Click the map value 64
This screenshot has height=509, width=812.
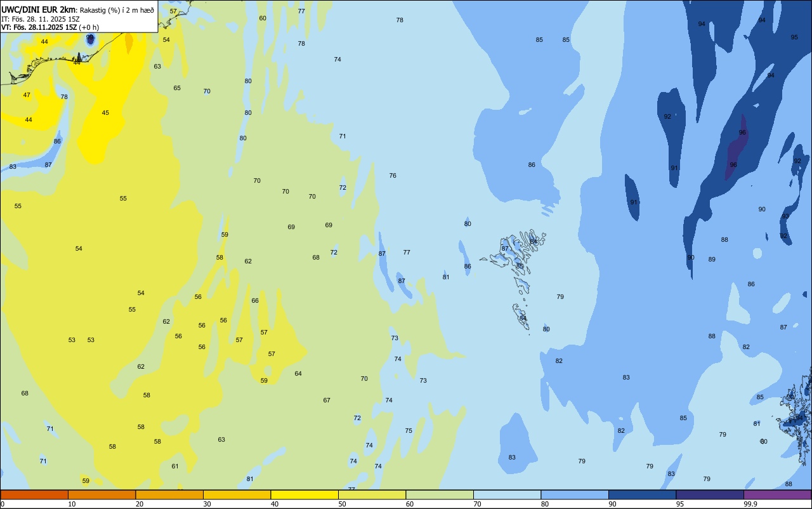(x=298, y=374)
